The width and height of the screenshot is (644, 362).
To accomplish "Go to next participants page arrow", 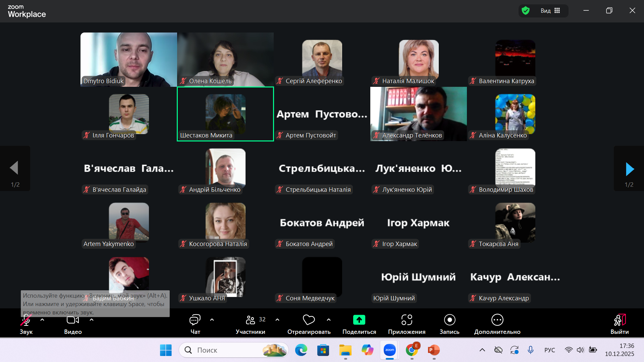I will 630,169.
